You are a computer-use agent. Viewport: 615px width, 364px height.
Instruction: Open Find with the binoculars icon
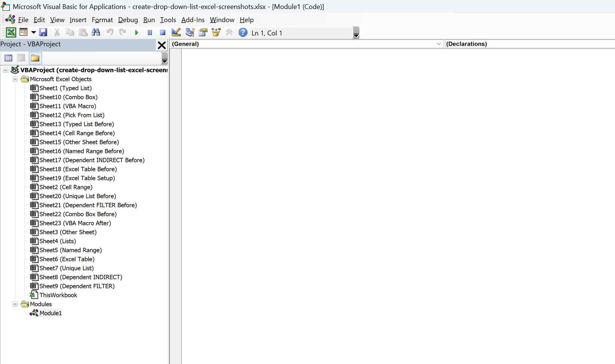click(x=96, y=33)
